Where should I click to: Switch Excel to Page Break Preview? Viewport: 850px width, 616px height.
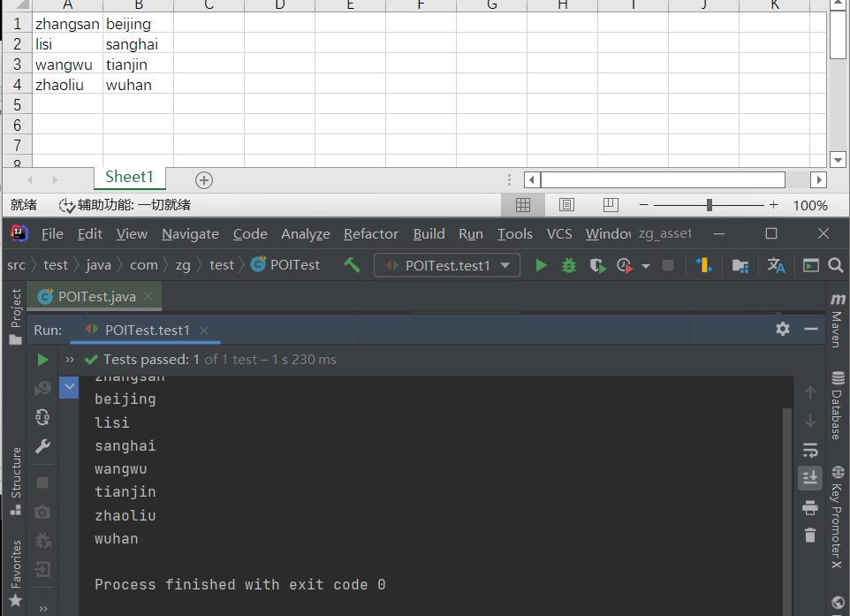[x=611, y=205]
